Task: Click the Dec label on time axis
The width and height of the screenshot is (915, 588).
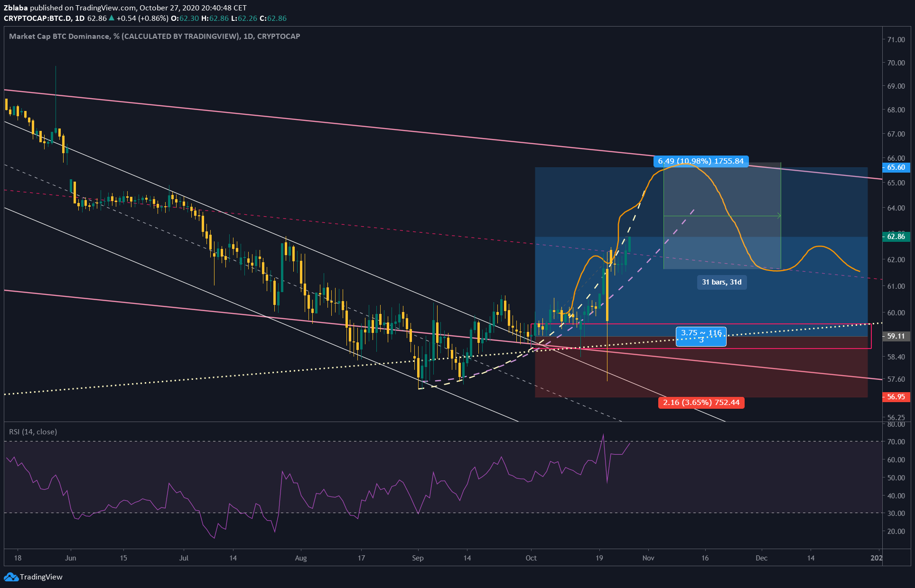Action: coord(761,558)
